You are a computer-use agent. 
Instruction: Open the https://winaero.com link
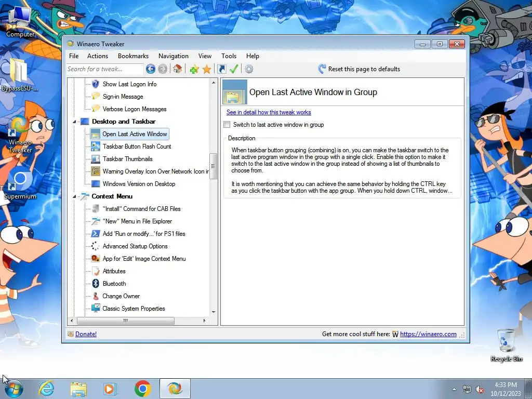428,334
